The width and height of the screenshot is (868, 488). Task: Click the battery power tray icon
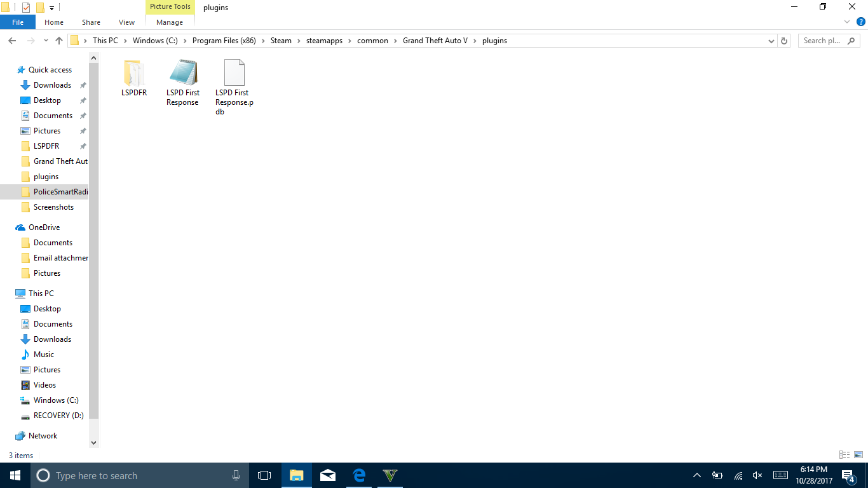(717, 475)
